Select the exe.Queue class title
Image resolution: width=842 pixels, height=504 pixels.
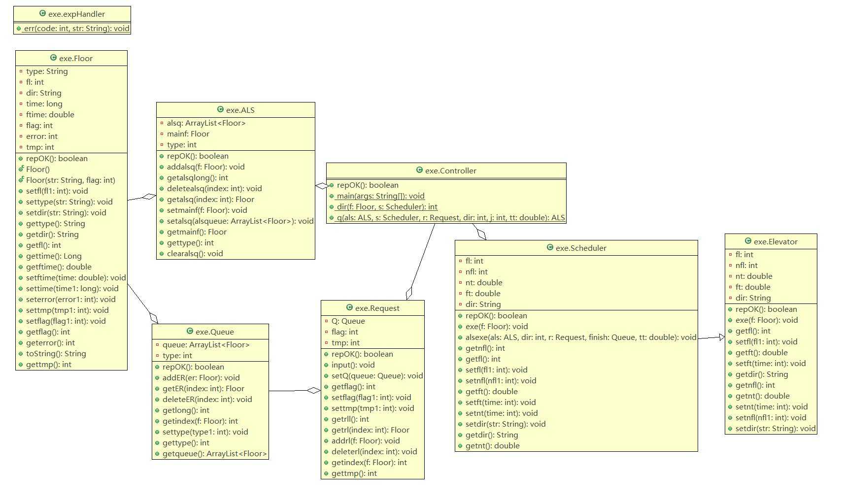pos(215,332)
